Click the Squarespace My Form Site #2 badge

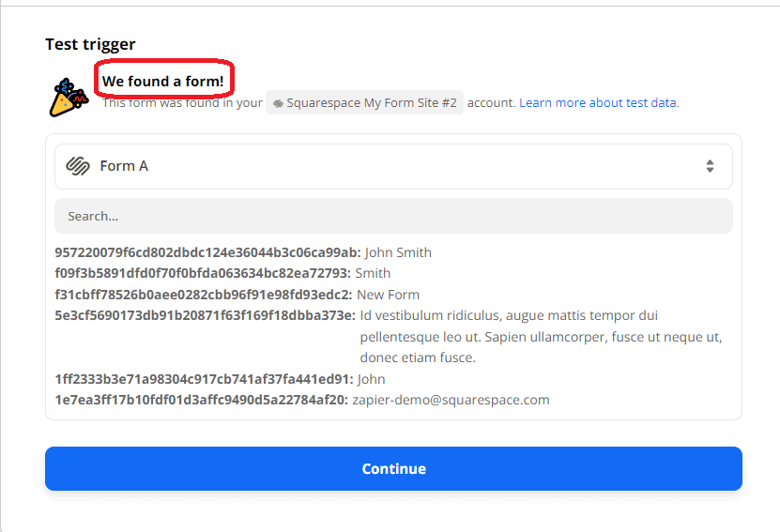pos(364,103)
